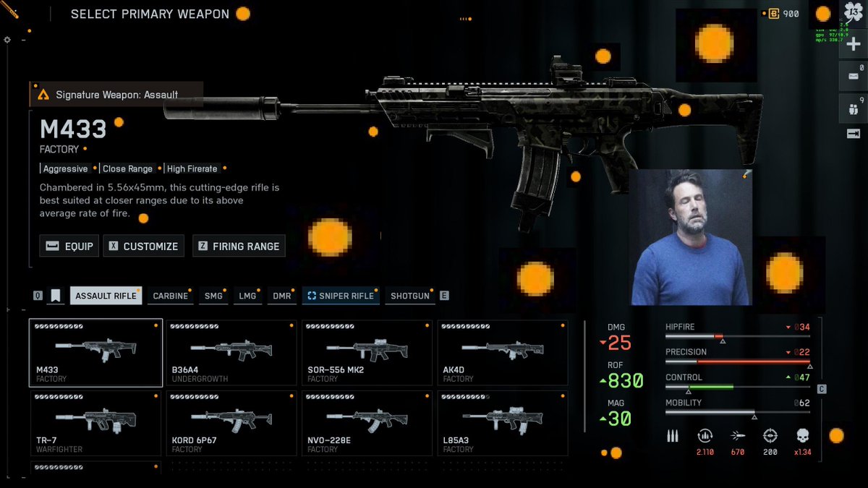This screenshot has height=488, width=868.
Task: Open the LMG weapon tab
Action: click(x=247, y=296)
